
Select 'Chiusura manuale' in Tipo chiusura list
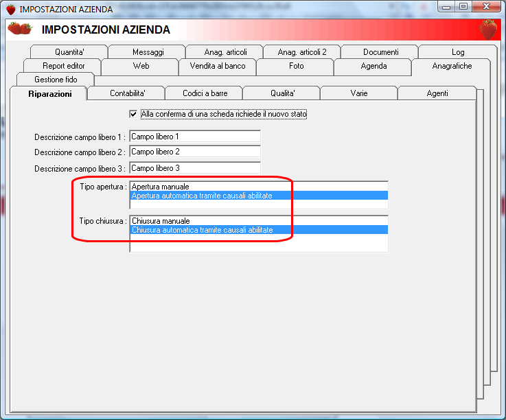(x=259, y=221)
